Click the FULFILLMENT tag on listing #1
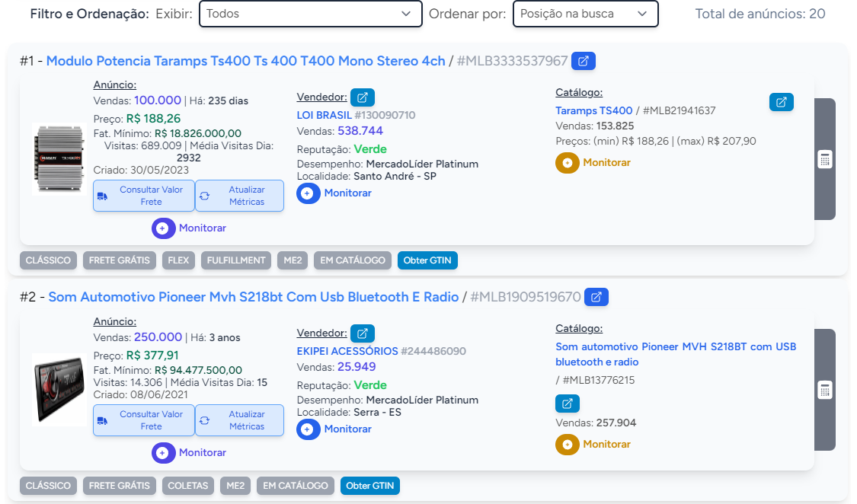 [236, 260]
